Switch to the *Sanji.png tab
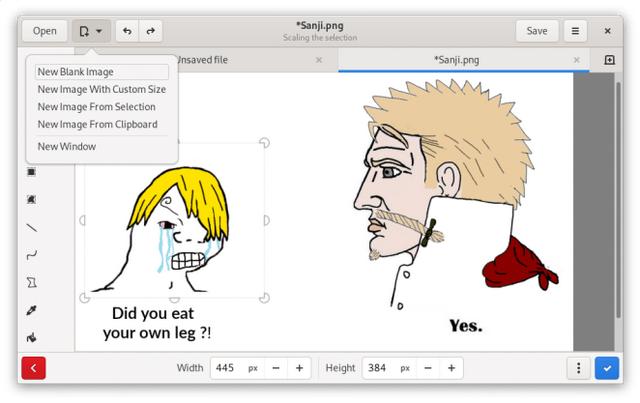 456,60
